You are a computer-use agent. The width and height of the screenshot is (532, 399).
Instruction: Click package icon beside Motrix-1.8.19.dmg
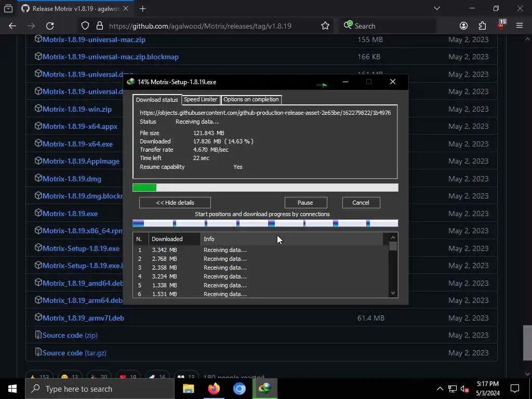(38, 178)
